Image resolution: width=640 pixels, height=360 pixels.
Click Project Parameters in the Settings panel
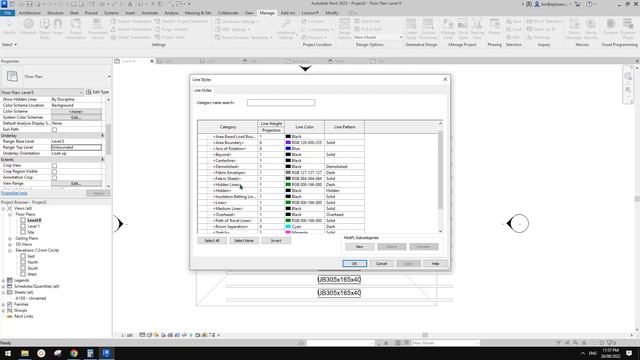pos(131,21)
